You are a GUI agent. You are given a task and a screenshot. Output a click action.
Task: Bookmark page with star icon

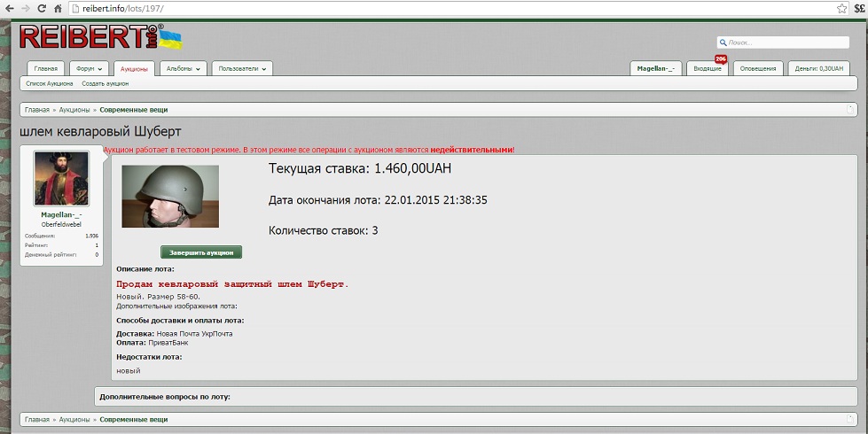click(841, 8)
